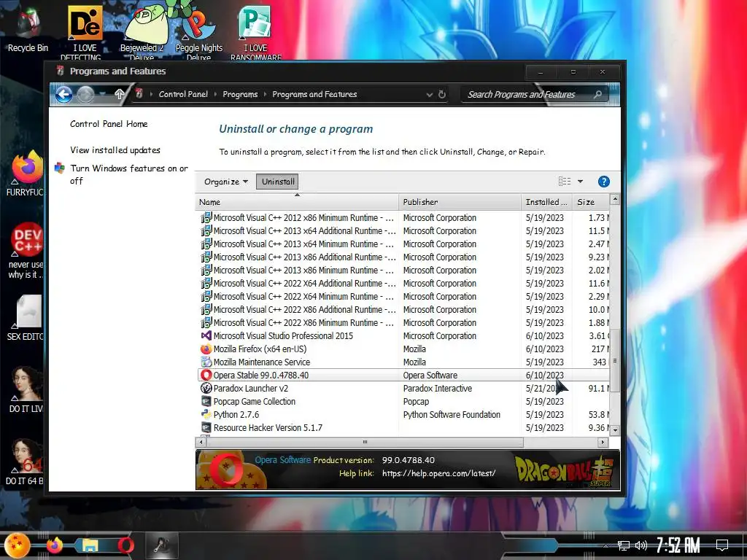Open the Organize dropdown menu
Image resolution: width=747 pixels, height=560 pixels.
pyautogui.click(x=226, y=182)
